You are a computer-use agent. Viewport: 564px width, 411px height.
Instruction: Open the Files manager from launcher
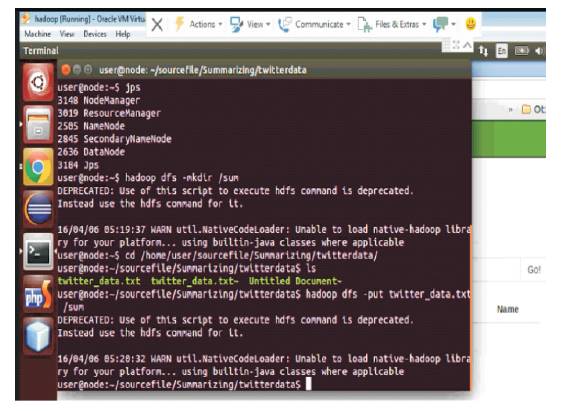38,124
